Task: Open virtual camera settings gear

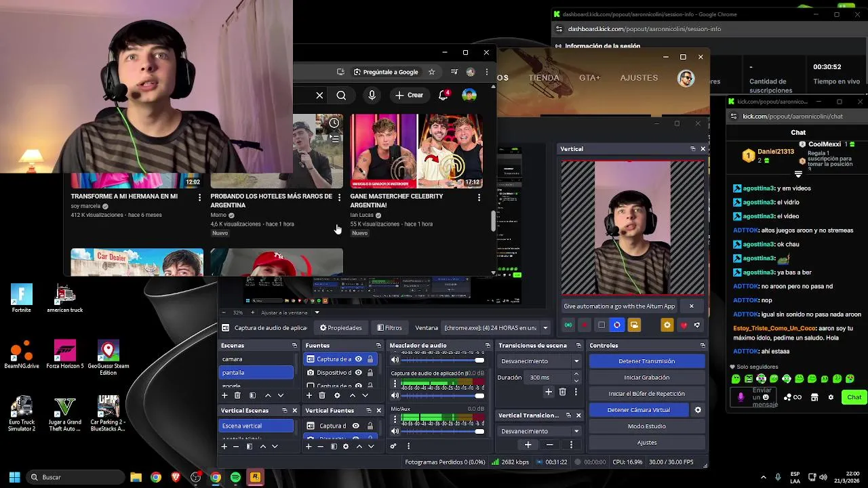Action: click(698, 410)
